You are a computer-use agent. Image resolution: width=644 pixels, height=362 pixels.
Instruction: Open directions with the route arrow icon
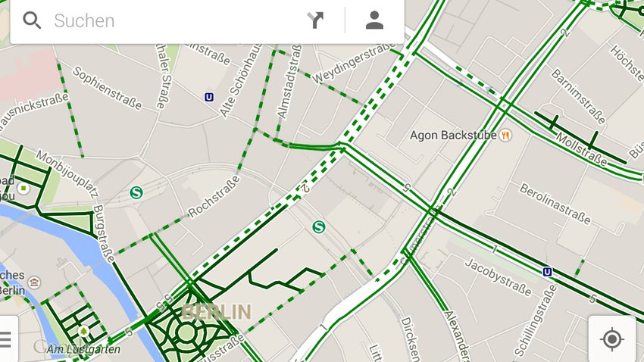pyautogui.click(x=315, y=20)
